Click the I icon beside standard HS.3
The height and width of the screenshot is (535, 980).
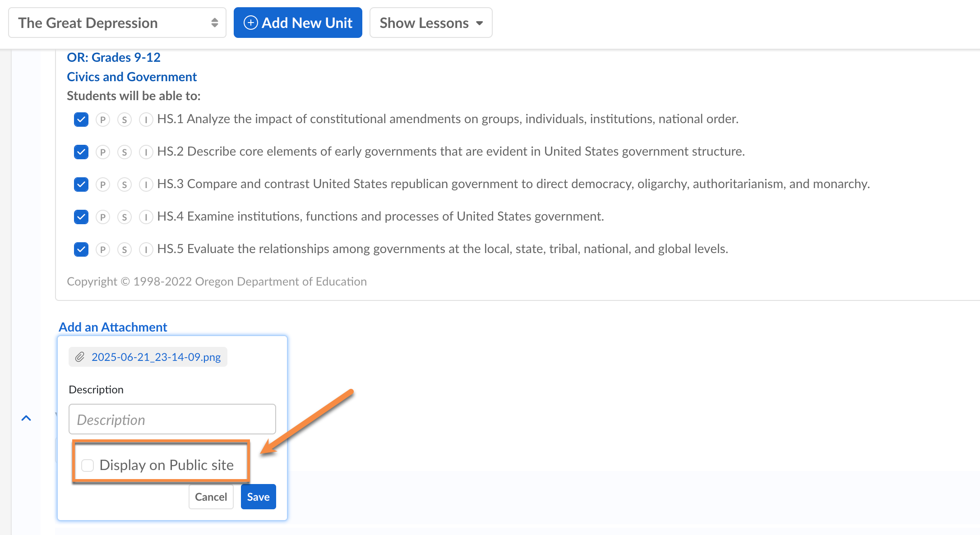146,184
